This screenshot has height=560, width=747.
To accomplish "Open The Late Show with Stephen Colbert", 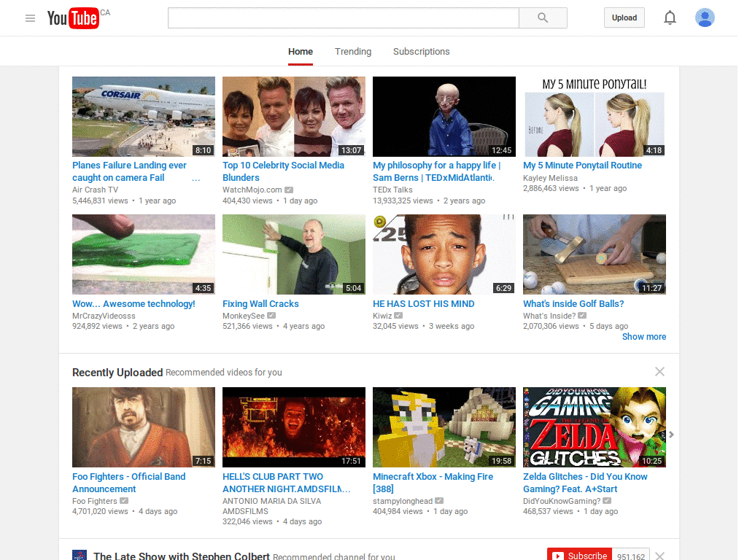I will point(182,556).
